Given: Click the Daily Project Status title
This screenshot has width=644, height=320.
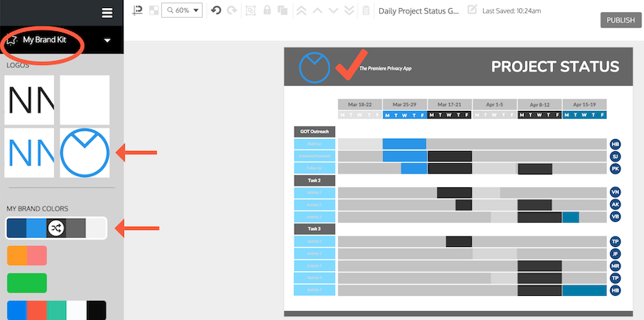Looking at the screenshot, I should (x=418, y=11).
